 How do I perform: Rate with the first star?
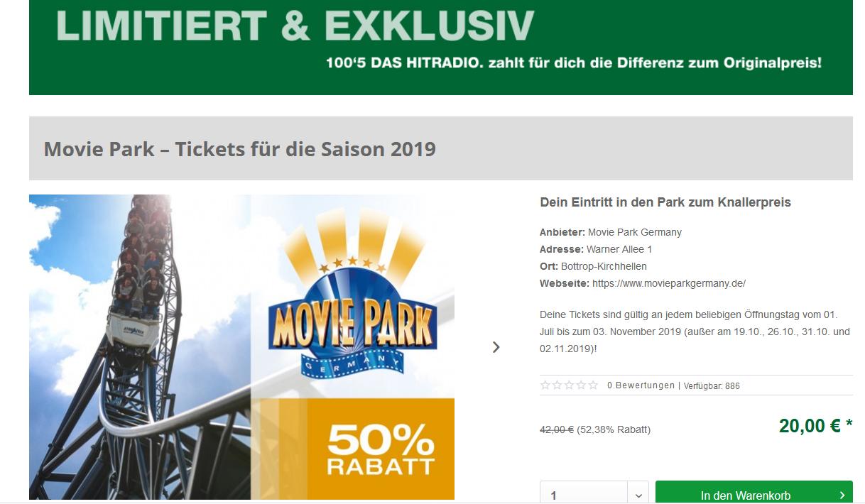pos(545,385)
